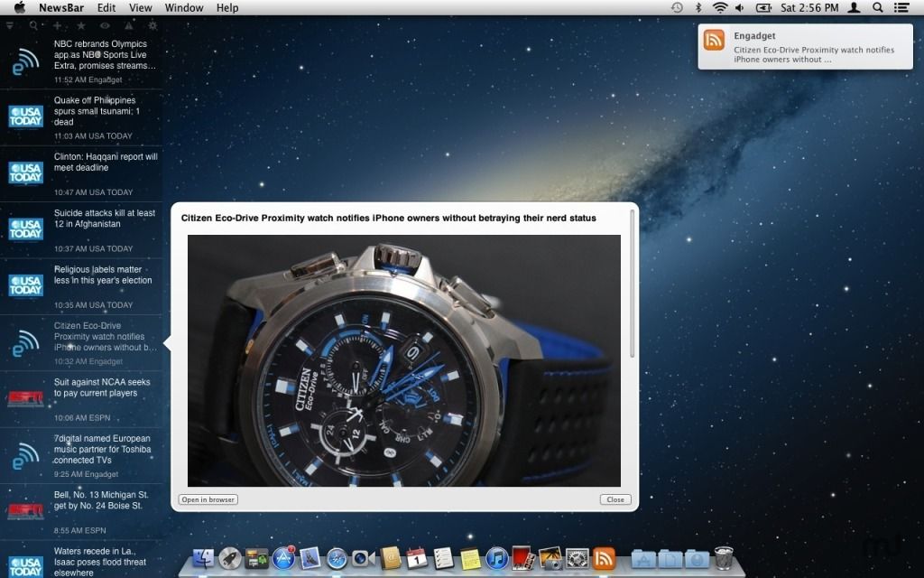Click the user account icon in menu bar

coord(854,7)
